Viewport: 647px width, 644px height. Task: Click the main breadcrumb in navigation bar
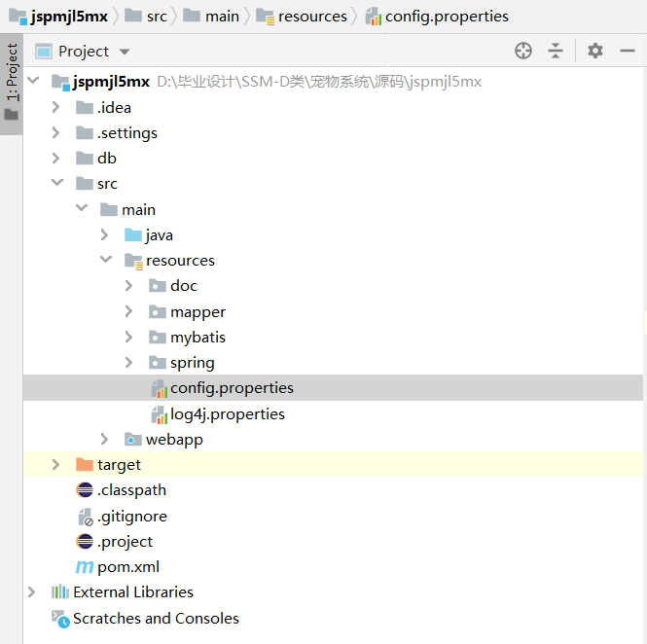[x=222, y=17]
